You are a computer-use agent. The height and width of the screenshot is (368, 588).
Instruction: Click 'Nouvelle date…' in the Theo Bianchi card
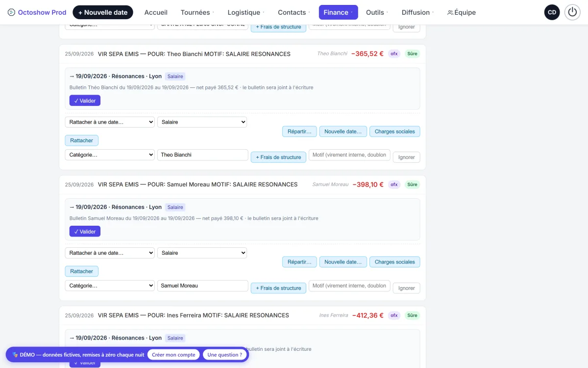343,131
